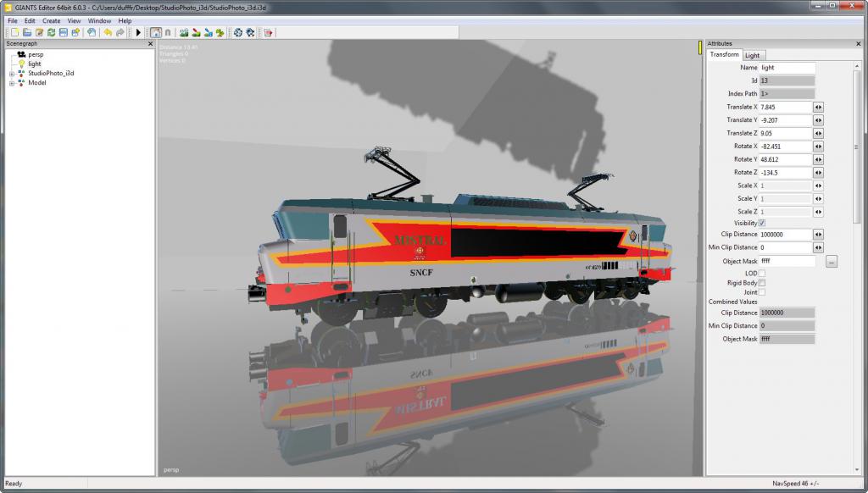Select the persp camera icon in Scenegraph
The image size is (868, 493).
pyautogui.click(x=21, y=54)
